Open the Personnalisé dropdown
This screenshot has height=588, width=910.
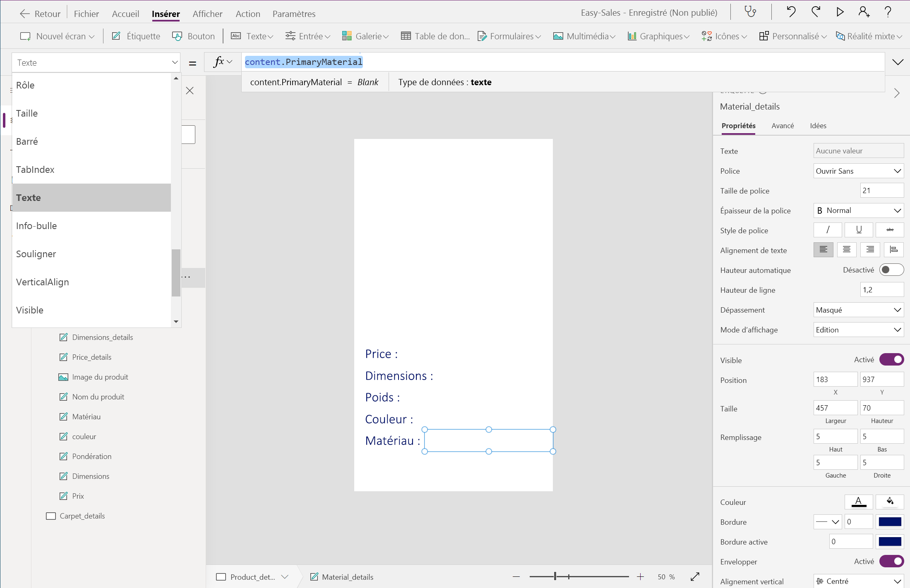[793, 36]
